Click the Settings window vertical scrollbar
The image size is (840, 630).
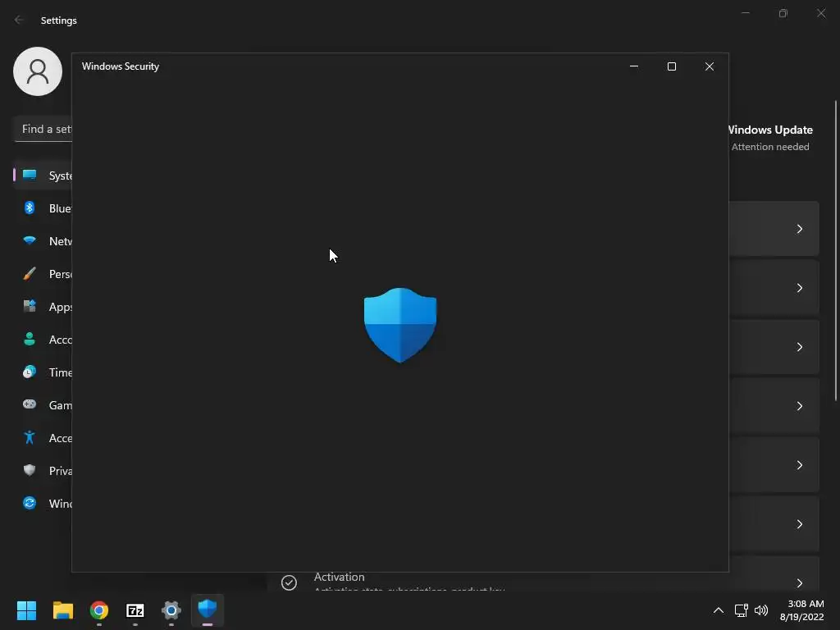[x=836, y=250]
